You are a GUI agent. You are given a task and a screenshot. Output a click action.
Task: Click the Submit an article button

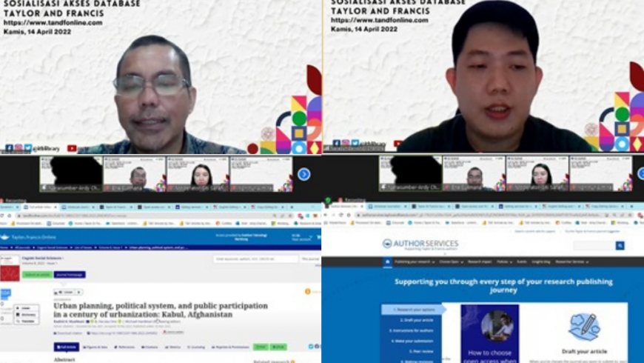(37, 275)
